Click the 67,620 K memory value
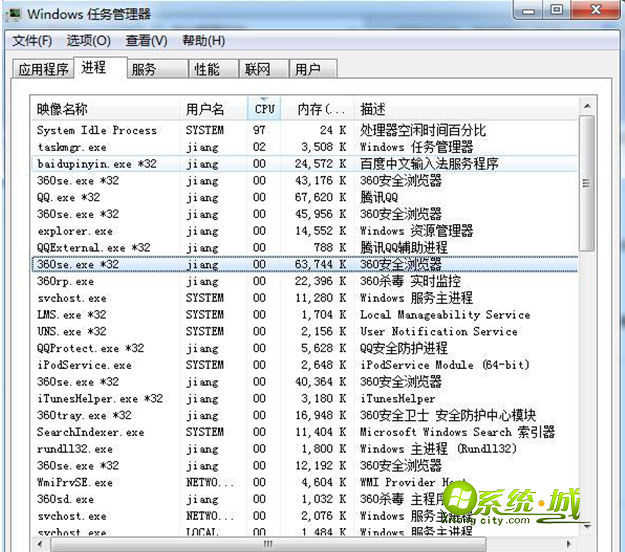 click(x=320, y=197)
